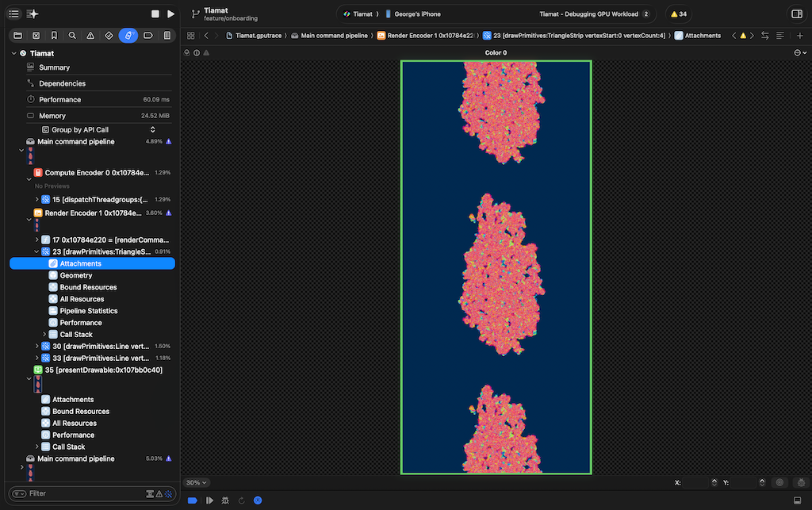Toggle breakpoints activation in debug bar
Screen dimensions: 812x510
(x=193, y=500)
